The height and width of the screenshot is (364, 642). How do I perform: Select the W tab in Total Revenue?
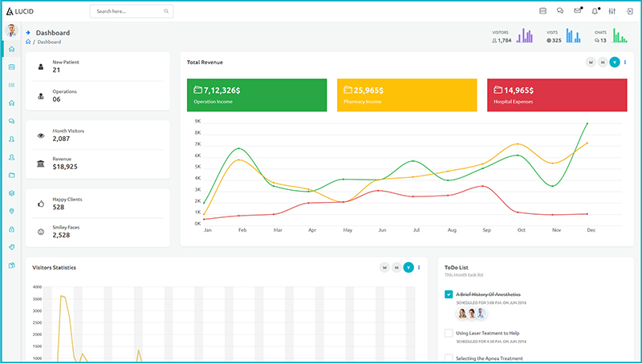591,62
